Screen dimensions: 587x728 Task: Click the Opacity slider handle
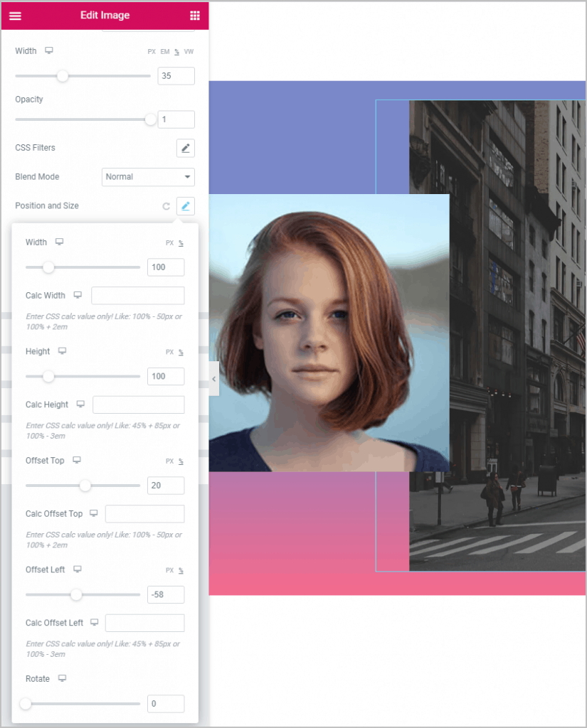click(x=150, y=119)
